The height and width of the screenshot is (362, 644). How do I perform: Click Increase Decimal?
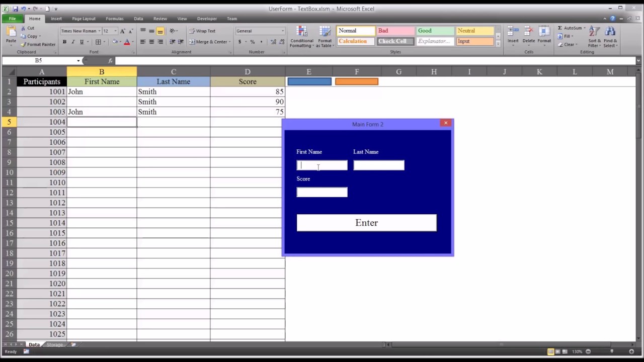pos(272,42)
